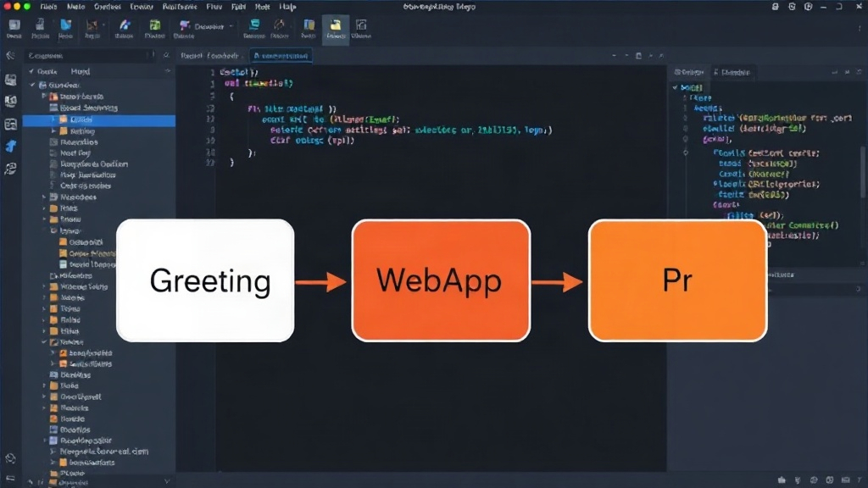Click the green square toolbar icon
The image size is (868, 488).
coord(155,25)
